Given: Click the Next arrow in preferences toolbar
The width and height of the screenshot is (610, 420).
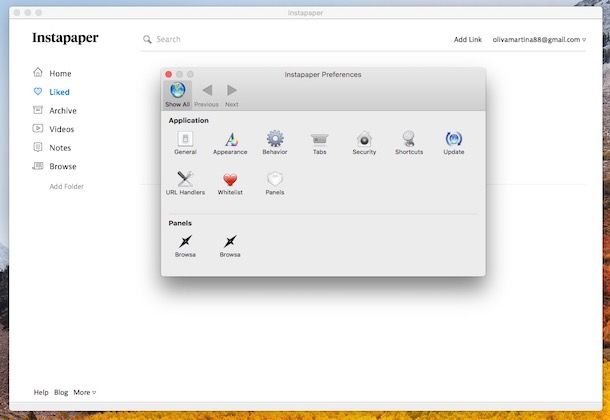Looking at the screenshot, I should tap(231, 94).
